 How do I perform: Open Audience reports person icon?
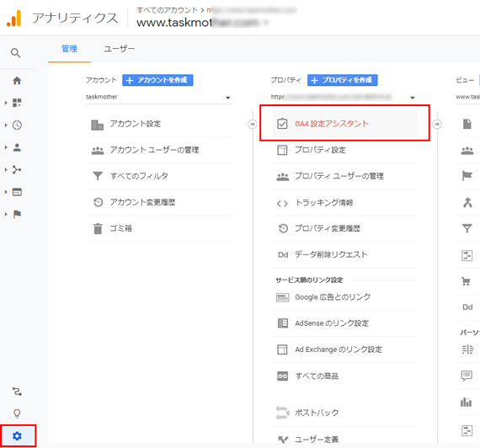click(x=17, y=147)
